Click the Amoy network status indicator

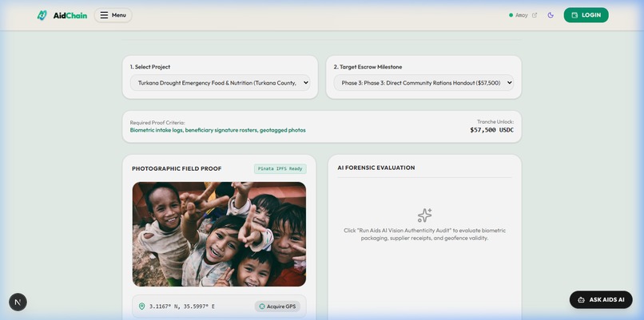[519, 15]
